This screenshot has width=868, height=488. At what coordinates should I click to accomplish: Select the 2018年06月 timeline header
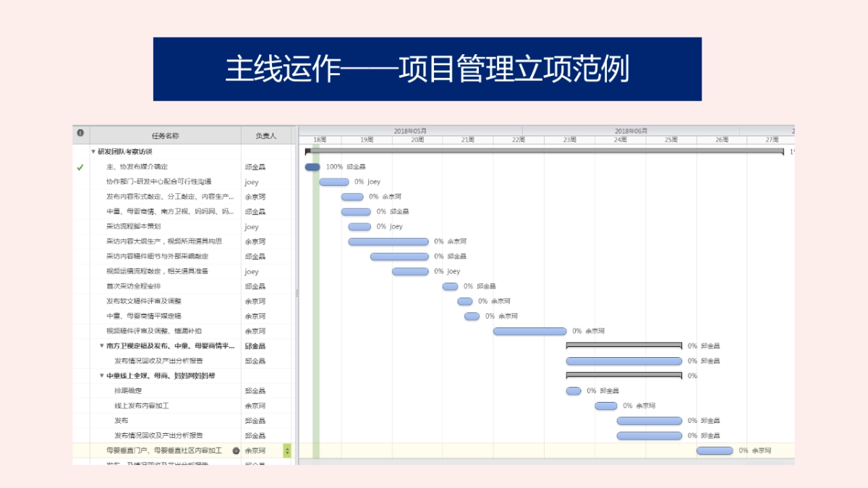(631, 131)
